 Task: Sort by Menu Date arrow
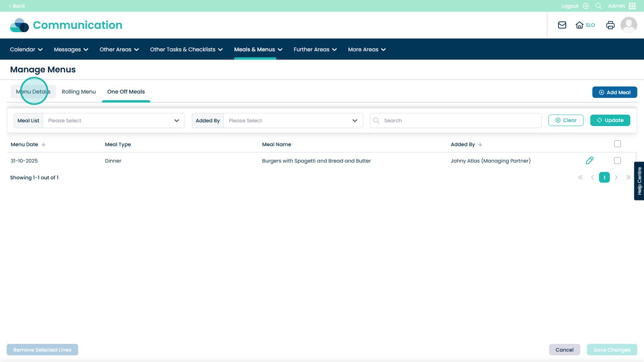[x=43, y=144]
